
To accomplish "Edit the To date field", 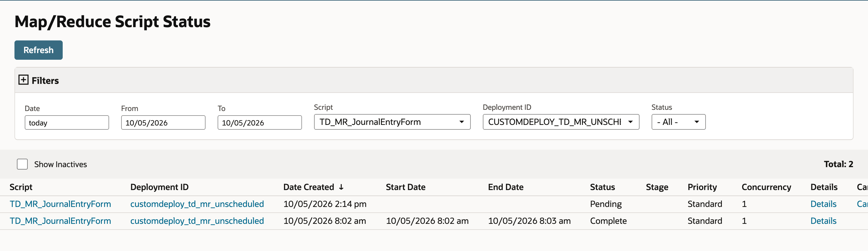I will (259, 122).
